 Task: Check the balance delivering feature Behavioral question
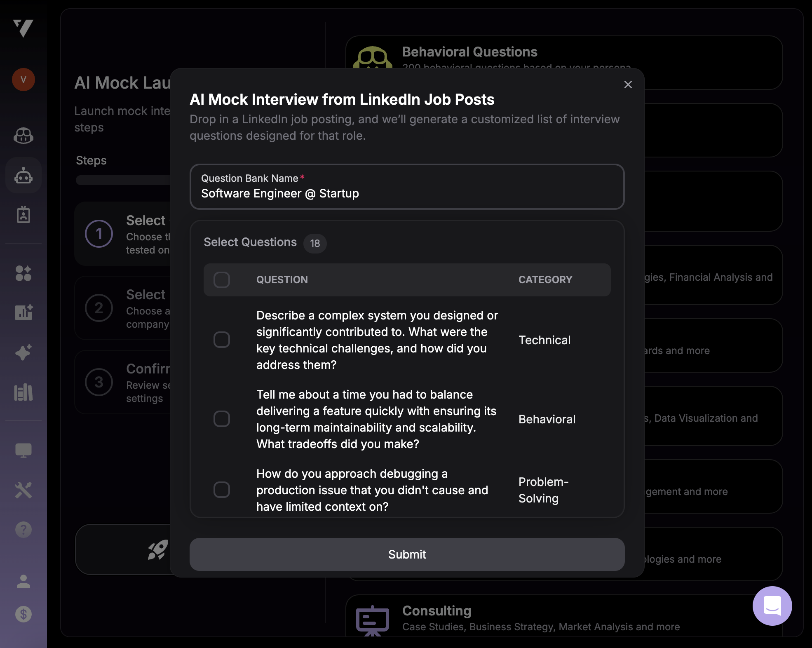(x=222, y=419)
